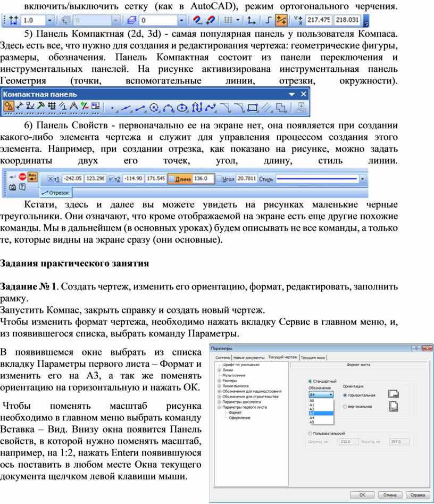Switch to the Текущий чертеж tab
434x504 pixels.
(x=282, y=357)
